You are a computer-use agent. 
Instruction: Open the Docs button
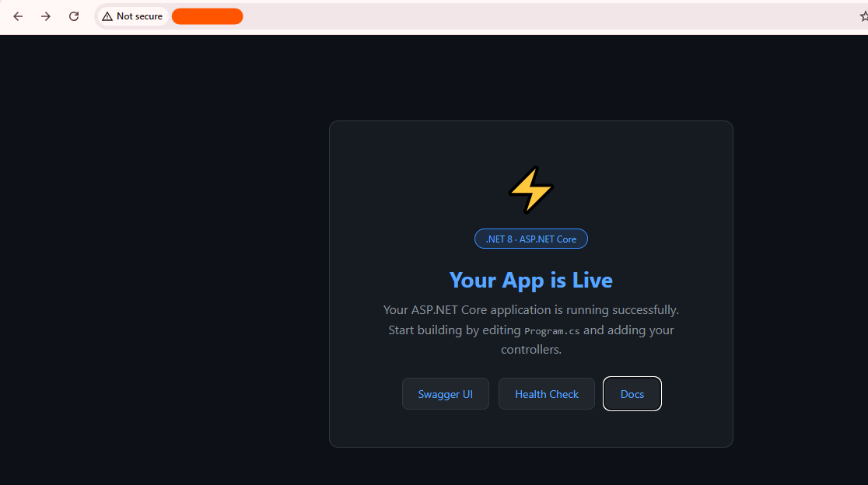pyautogui.click(x=632, y=394)
